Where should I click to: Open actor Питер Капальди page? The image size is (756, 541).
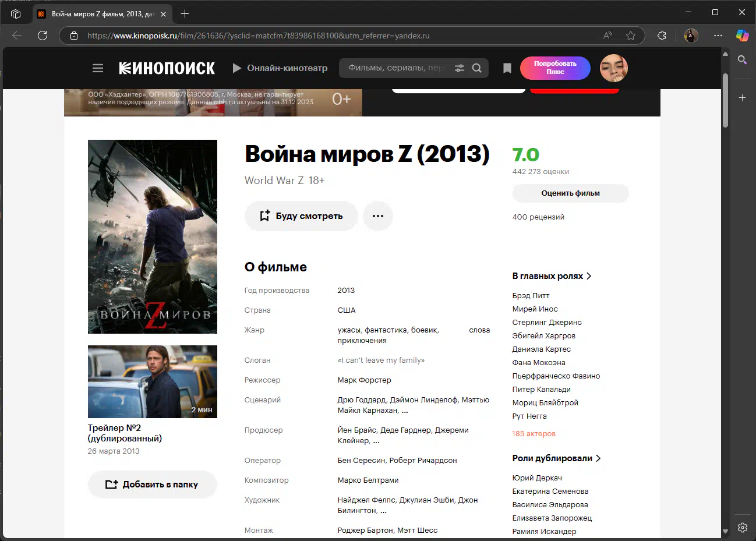pyautogui.click(x=541, y=390)
